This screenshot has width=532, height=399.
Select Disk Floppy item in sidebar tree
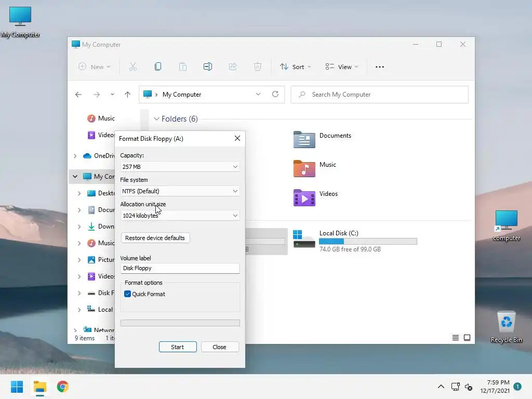pos(100,293)
